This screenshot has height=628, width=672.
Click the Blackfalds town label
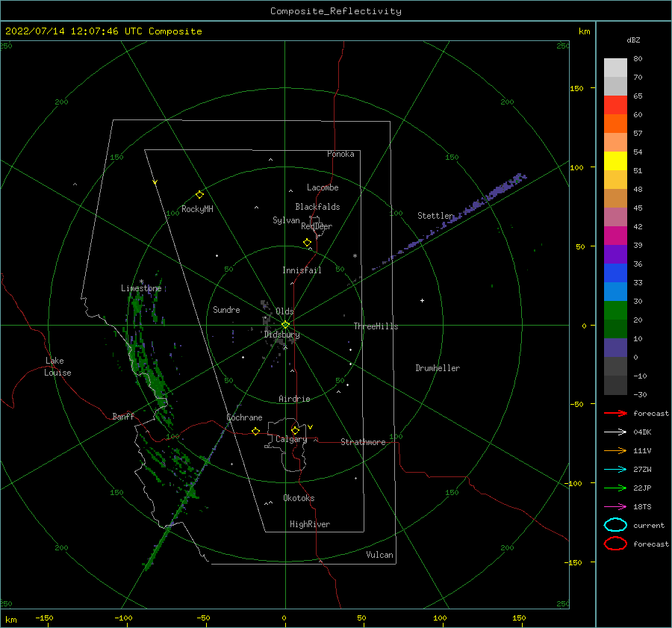[317, 207]
